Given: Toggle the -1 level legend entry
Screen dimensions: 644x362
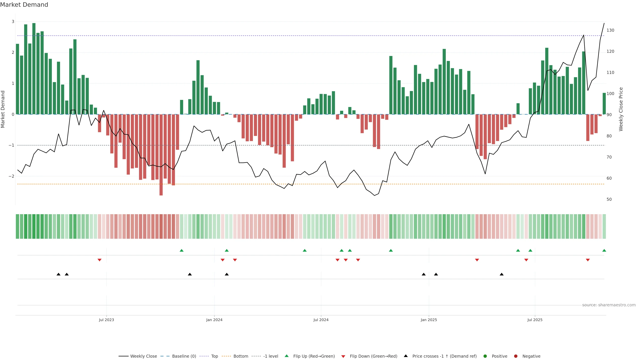Looking at the screenshot, I should pos(271,356).
